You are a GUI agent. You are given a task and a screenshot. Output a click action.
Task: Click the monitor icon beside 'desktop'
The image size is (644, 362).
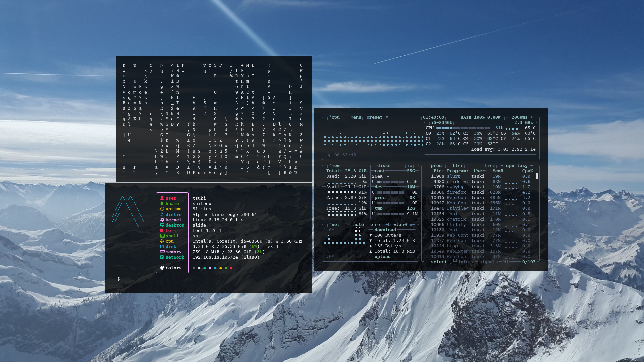[x=162, y=225]
